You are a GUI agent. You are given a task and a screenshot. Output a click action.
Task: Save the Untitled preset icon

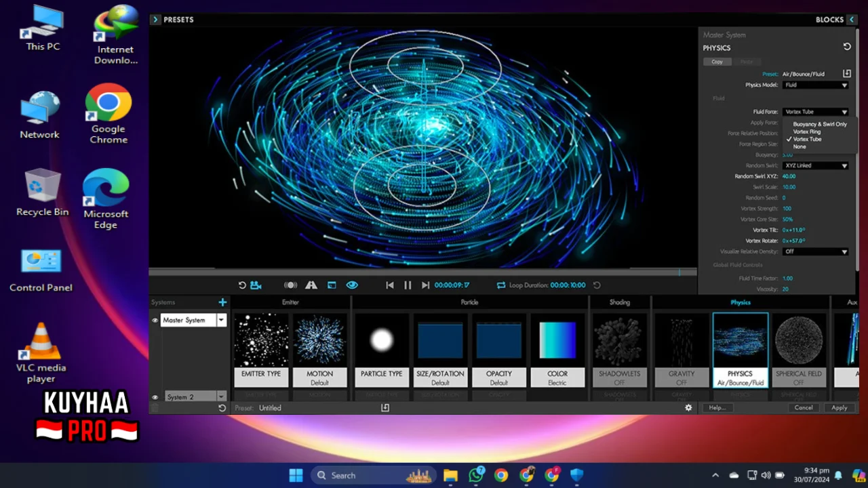[x=385, y=408]
